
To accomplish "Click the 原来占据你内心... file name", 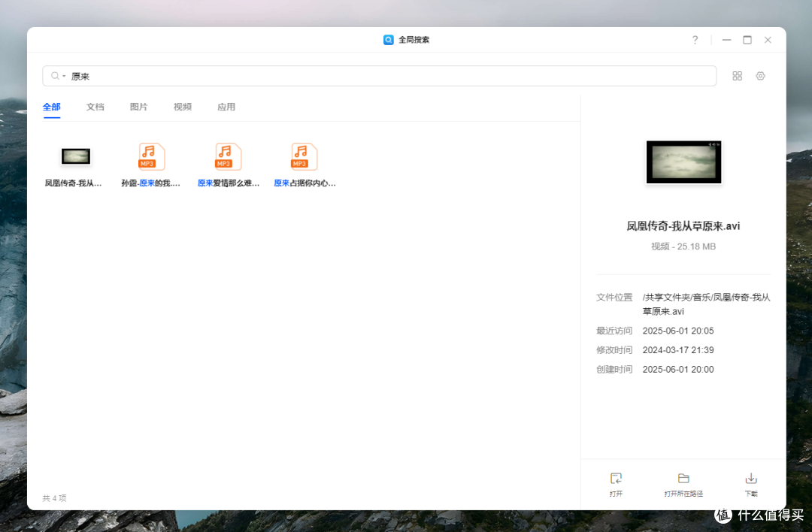I will click(304, 183).
